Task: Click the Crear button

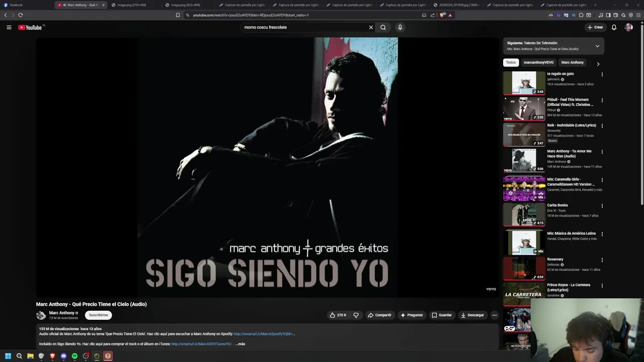Action: [595, 27]
